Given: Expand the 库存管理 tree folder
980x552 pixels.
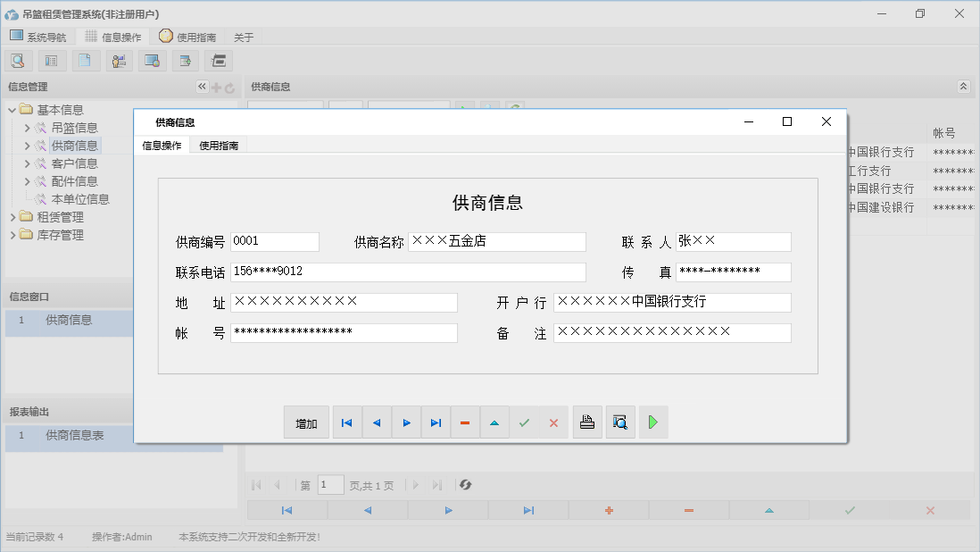Looking at the screenshot, I should pos(12,235).
